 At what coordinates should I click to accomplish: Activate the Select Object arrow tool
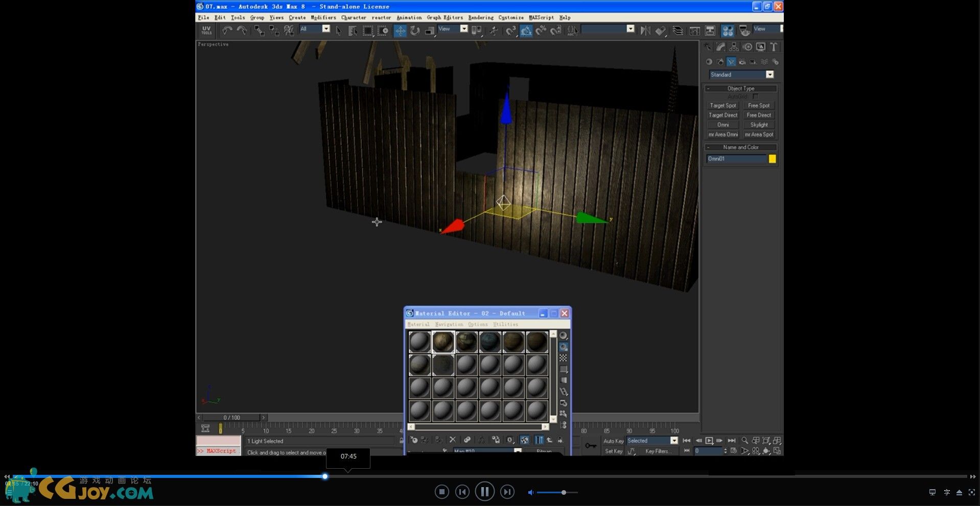tap(338, 31)
